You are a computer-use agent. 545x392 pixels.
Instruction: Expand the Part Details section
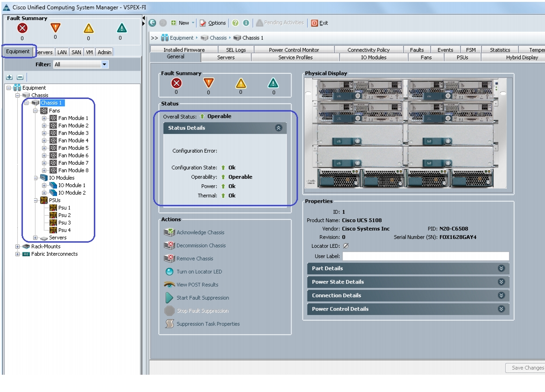click(x=501, y=268)
